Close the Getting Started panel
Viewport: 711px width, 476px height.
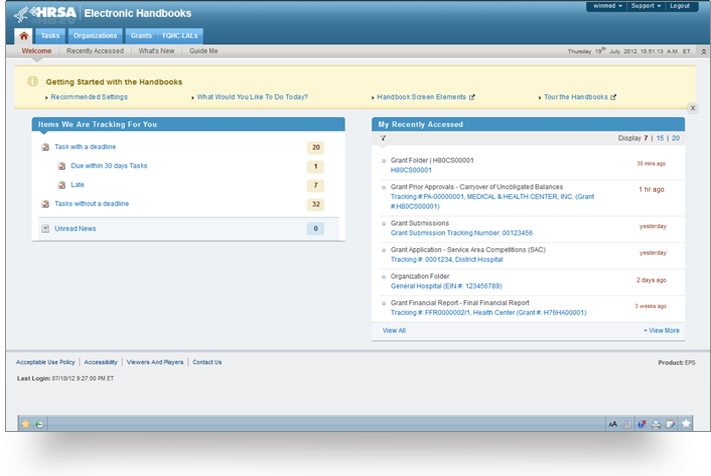(x=692, y=107)
